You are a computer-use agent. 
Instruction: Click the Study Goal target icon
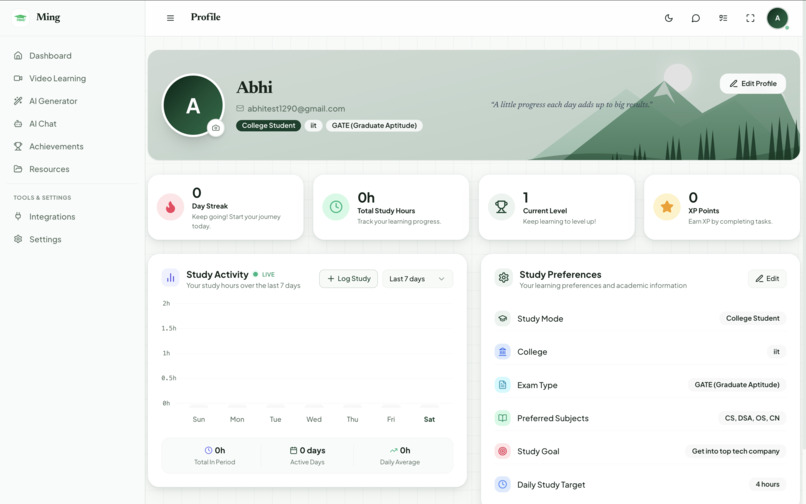[502, 451]
